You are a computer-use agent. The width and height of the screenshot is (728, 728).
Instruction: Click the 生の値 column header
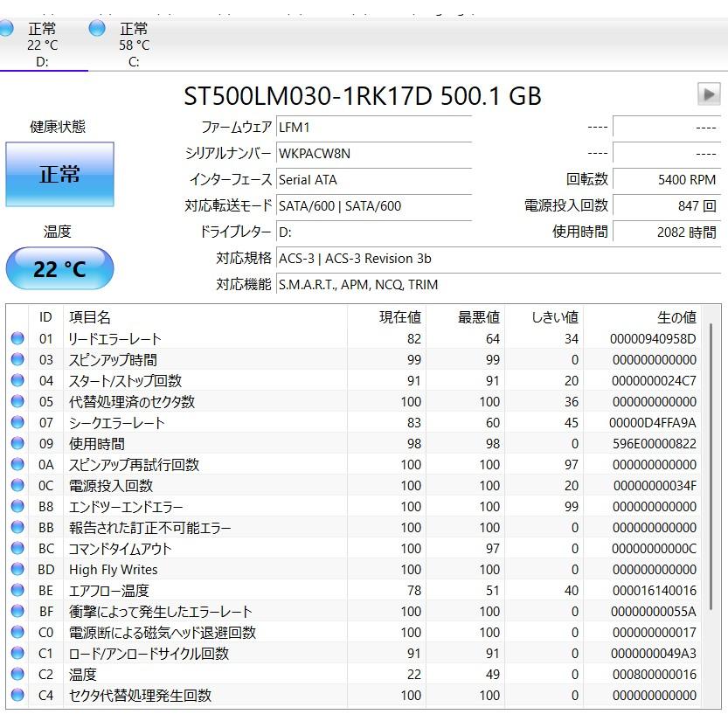point(642,317)
